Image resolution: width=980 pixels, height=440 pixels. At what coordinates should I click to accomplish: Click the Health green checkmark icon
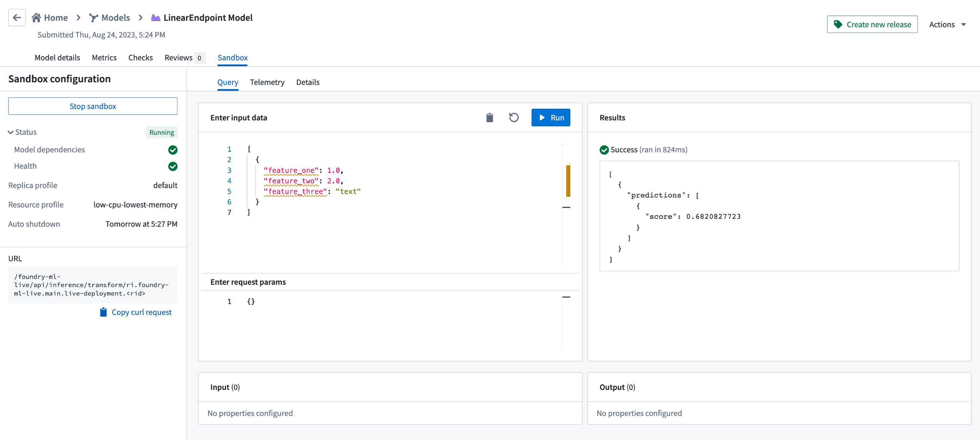pyautogui.click(x=173, y=166)
